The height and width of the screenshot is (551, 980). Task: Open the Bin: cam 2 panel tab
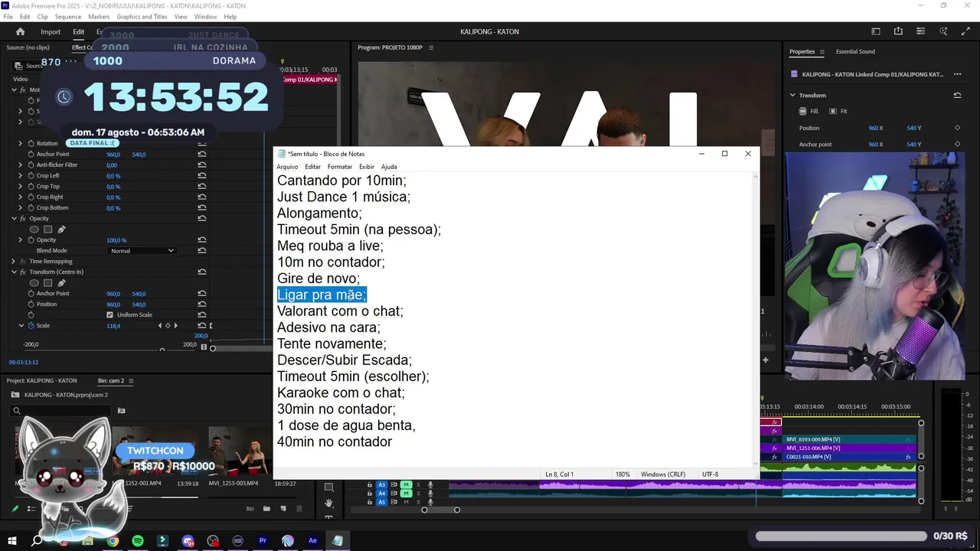point(111,381)
